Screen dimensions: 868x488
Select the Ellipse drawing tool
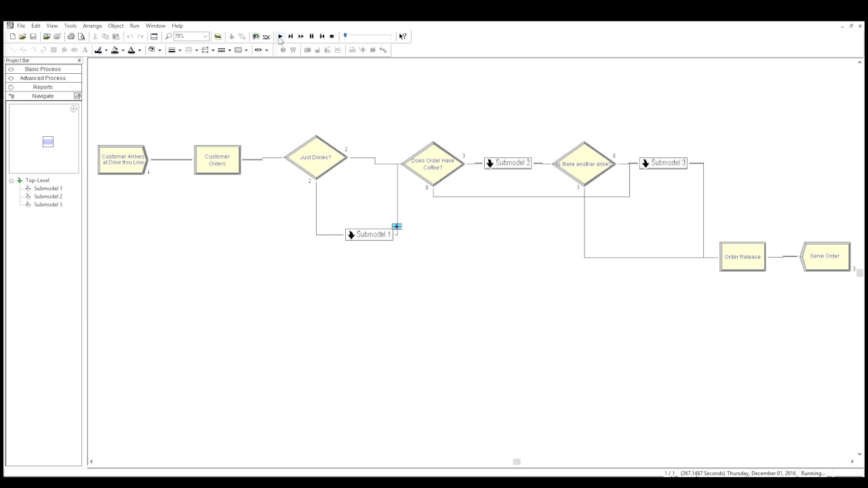[x=74, y=50]
